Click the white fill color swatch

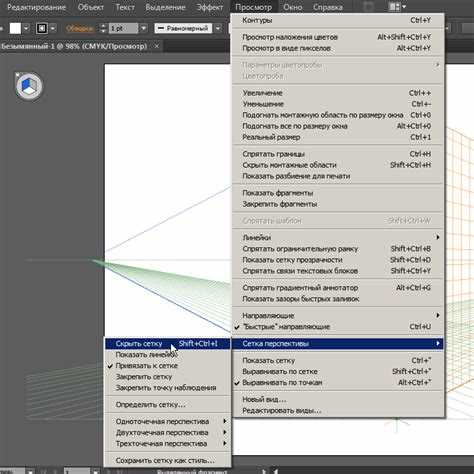tap(15, 29)
